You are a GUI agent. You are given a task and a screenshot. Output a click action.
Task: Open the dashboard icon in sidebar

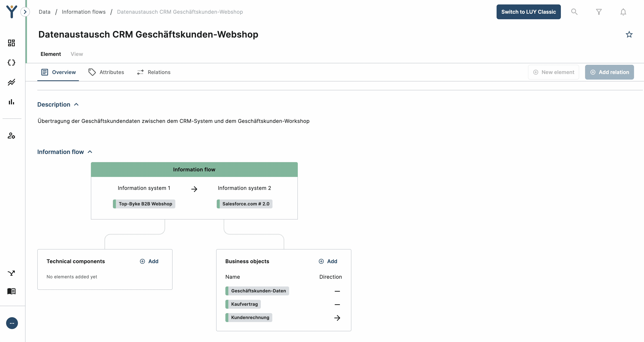pyautogui.click(x=11, y=43)
